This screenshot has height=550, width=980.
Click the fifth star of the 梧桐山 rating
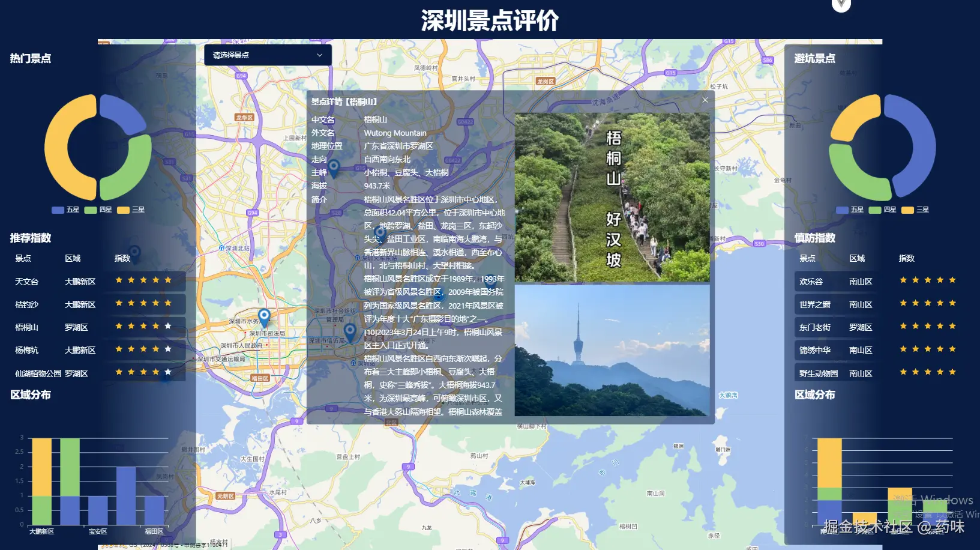point(167,327)
